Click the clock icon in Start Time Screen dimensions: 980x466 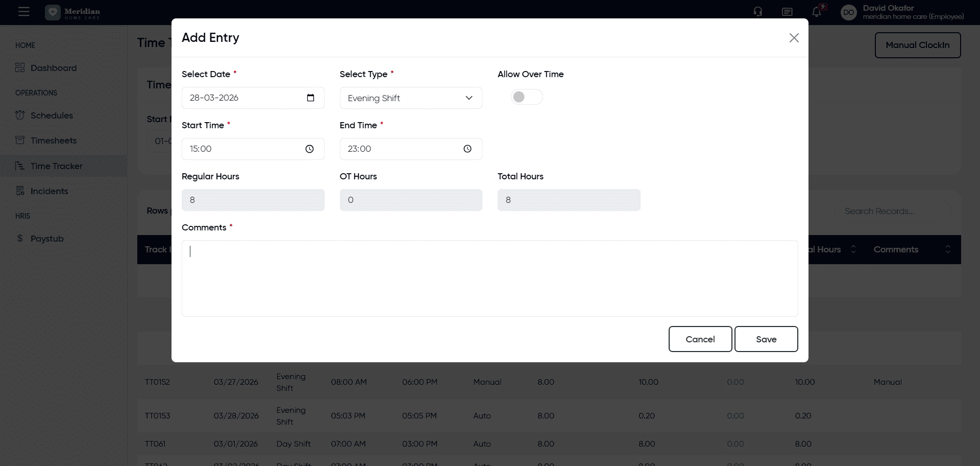pos(309,149)
